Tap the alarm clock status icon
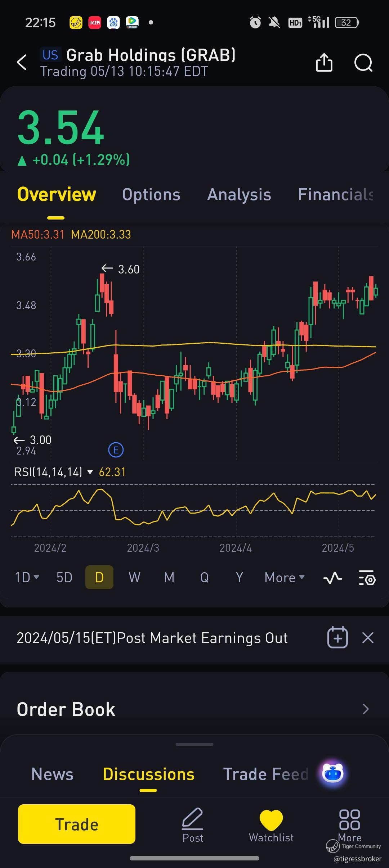The image size is (389, 868). 255,23
